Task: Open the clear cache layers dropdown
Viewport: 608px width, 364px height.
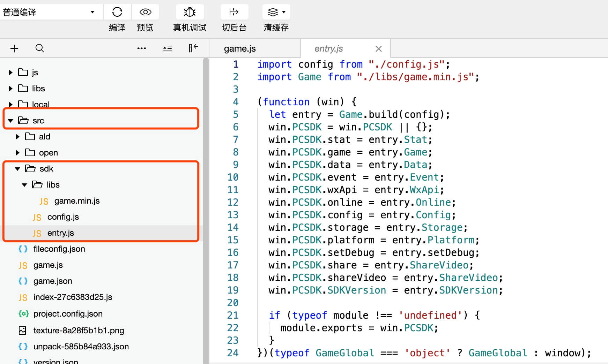Action: tap(276, 12)
